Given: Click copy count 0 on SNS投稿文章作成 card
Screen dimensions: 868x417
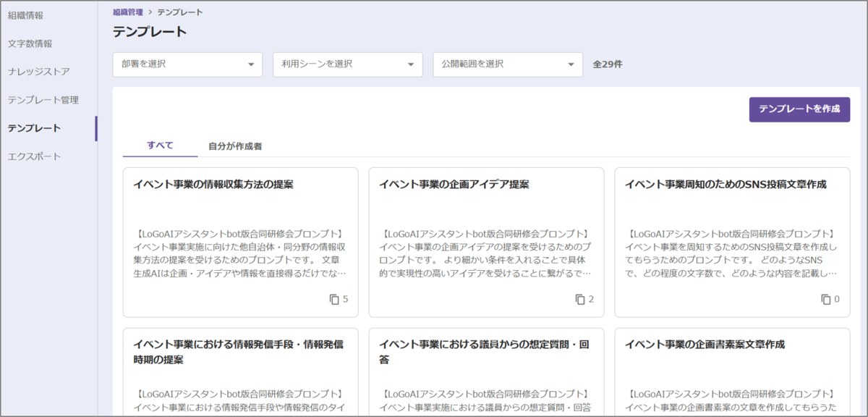Looking at the screenshot, I should [x=837, y=299].
